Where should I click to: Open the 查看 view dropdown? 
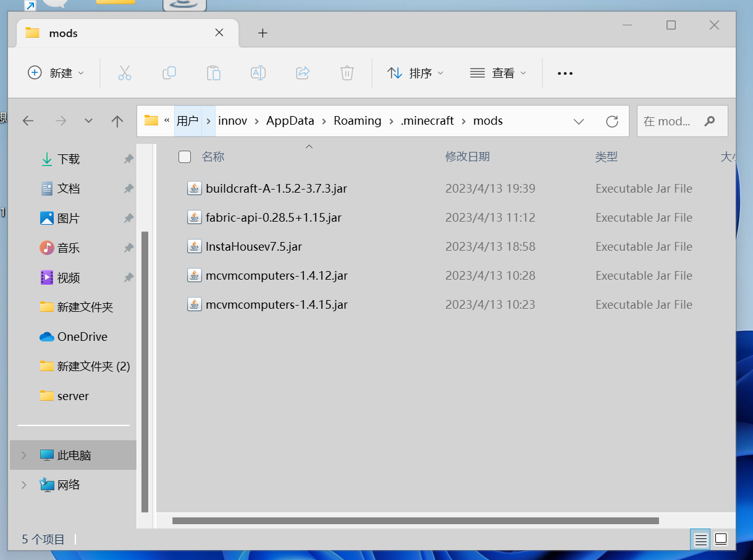pos(498,73)
